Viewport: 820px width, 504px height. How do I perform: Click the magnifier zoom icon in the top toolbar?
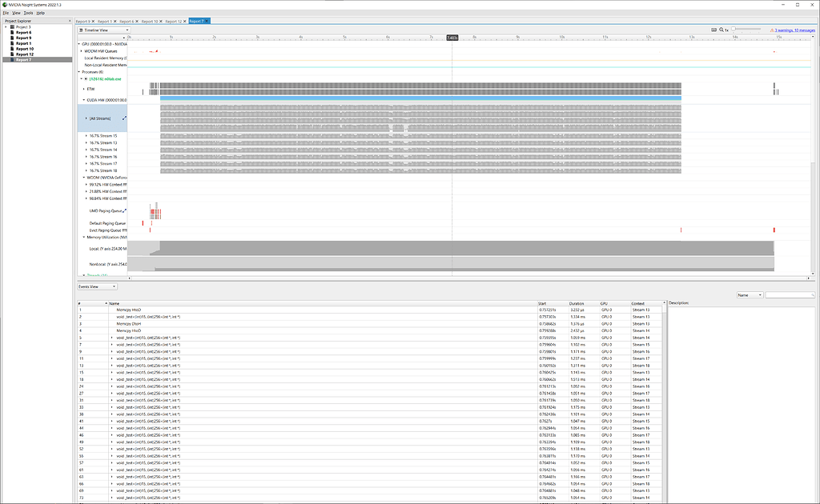(722, 29)
